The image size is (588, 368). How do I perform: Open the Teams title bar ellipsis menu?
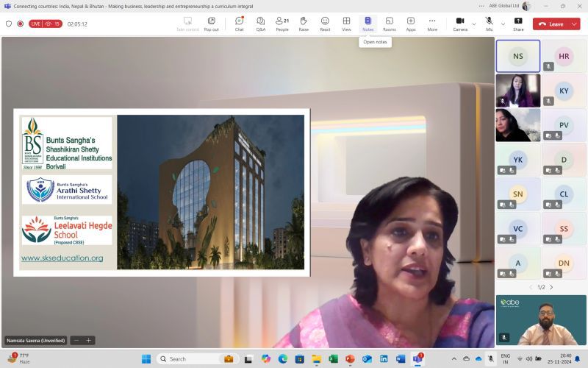coord(481,6)
